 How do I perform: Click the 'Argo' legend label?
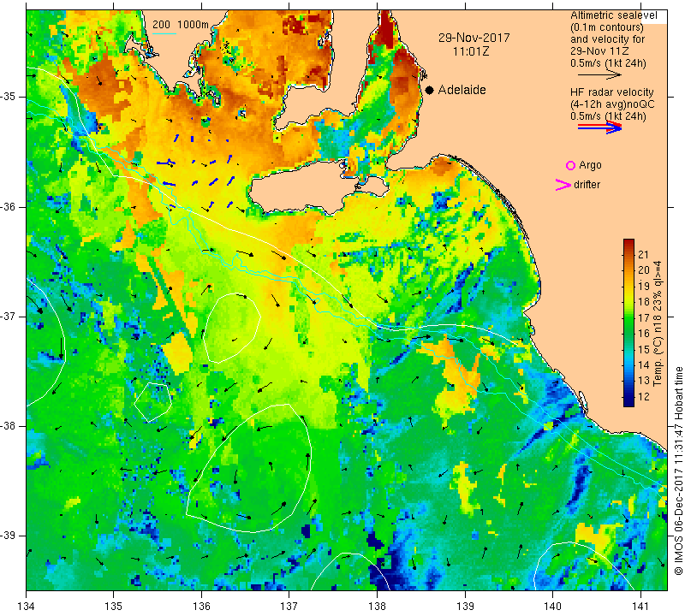click(590, 165)
